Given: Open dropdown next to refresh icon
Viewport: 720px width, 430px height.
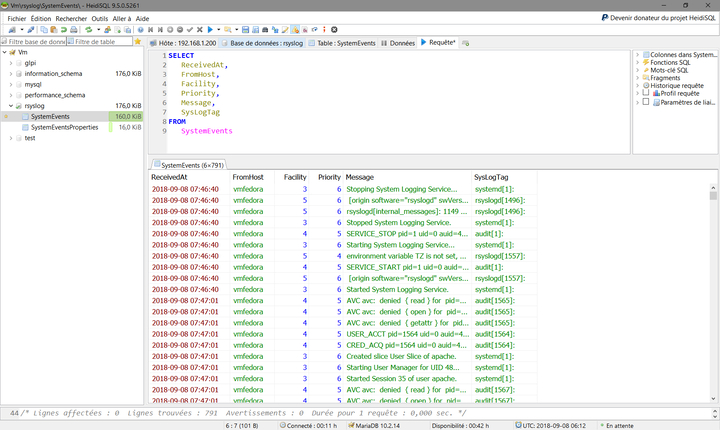Looking at the screenshot, I should pos(98,29).
